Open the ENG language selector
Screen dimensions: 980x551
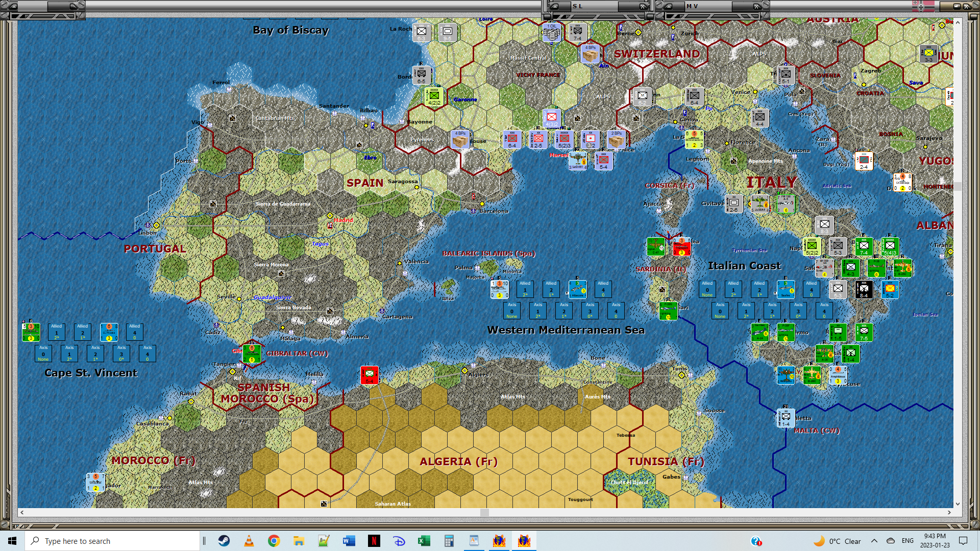pyautogui.click(x=908, y=541)
